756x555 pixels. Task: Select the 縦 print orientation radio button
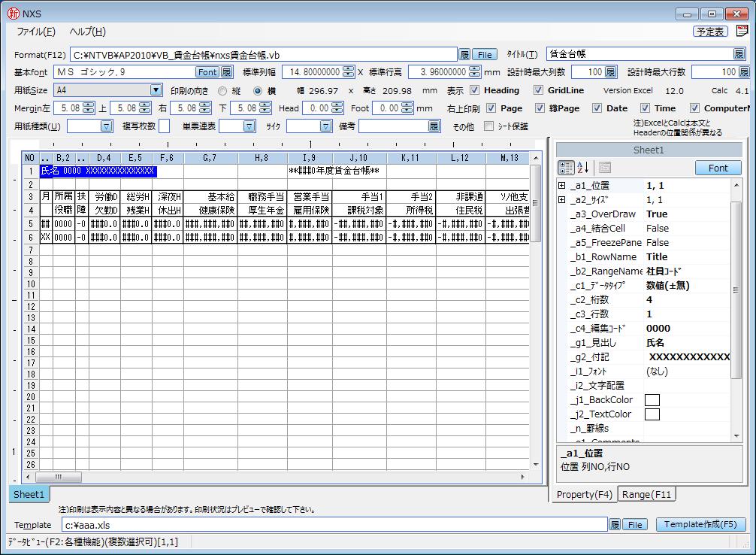(222, 90)
